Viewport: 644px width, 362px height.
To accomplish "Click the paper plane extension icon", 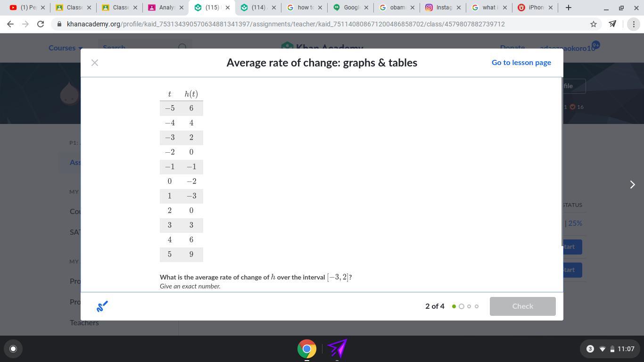I will [x=612, y=24].
